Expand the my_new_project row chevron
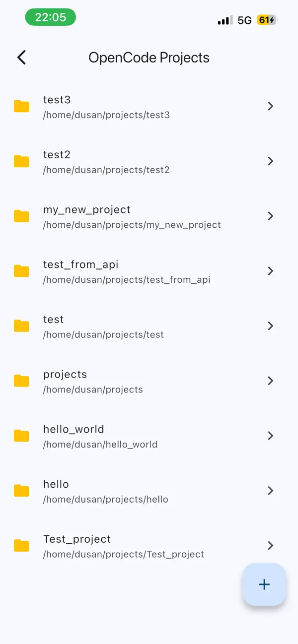This screenshot has width=298, height=644. (x=270, y=216)
